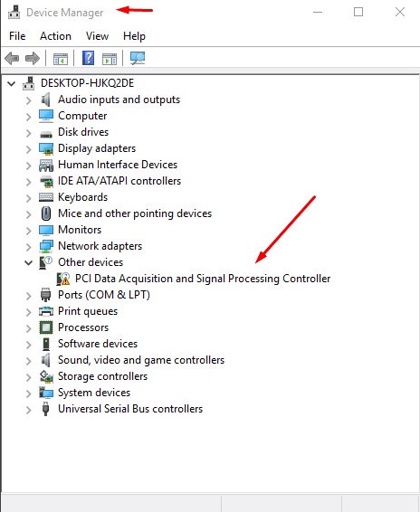This screenshot has width=420, height=512.
Task: Select the Print queues label
Action: 88,311
